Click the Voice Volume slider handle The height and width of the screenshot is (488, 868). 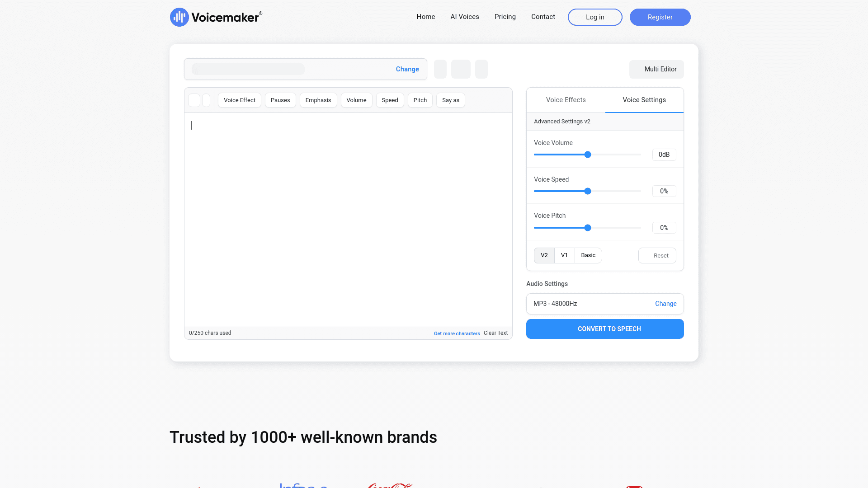pos(588,155)
